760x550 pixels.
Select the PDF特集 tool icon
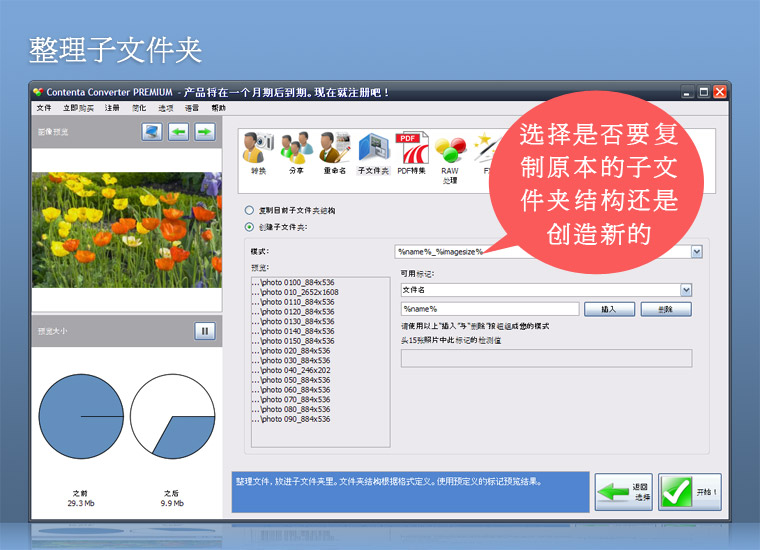(411, 154)
